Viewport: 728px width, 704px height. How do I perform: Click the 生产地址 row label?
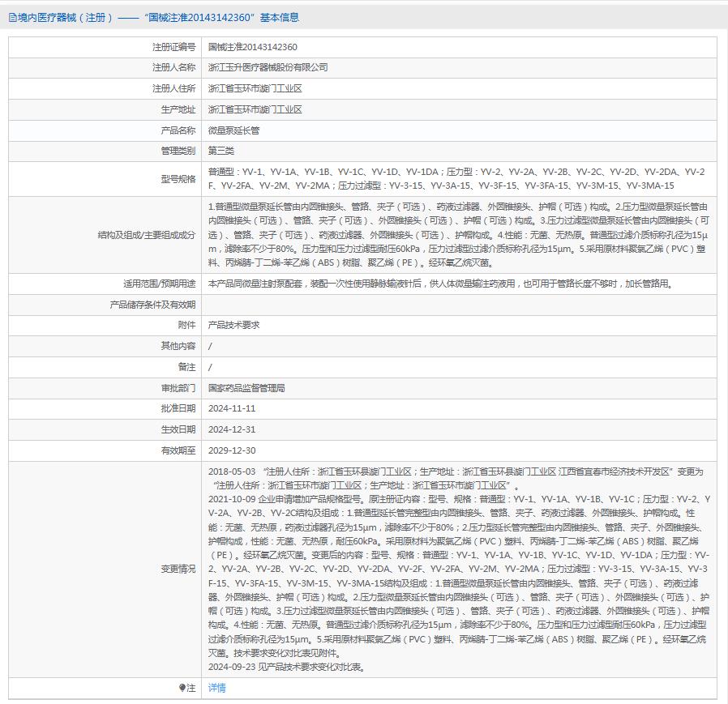[x=178, y=109]
